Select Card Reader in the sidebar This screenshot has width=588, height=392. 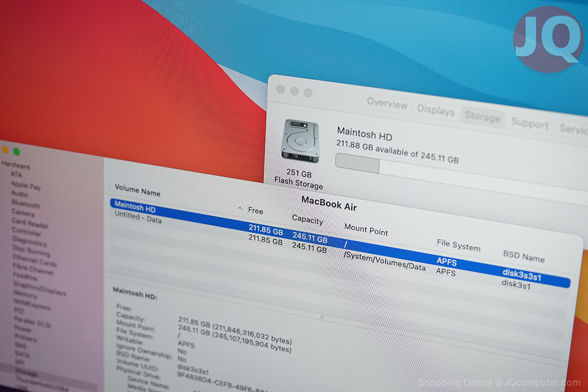pos(30,223)
